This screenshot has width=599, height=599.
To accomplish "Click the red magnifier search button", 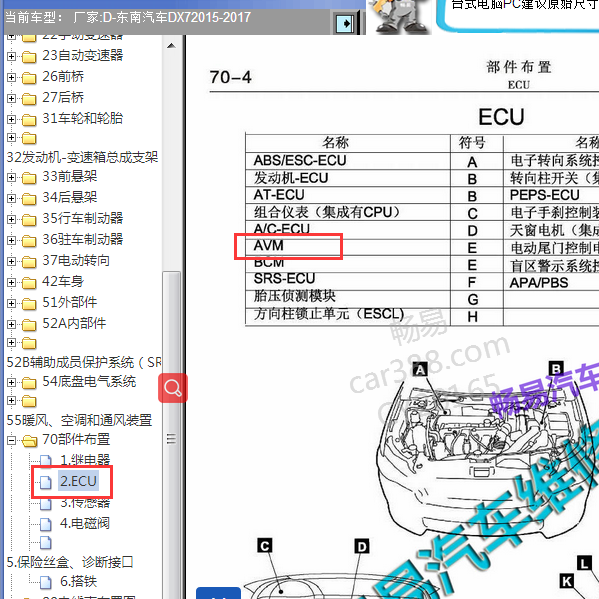I will click(173, 388).
